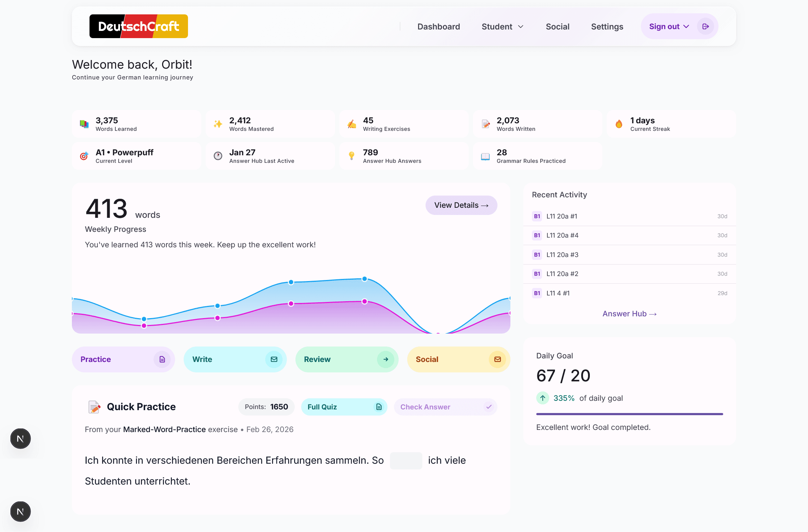This screenshot has width=808, height=532.
Task: Expand the Sign out chevron
Action: click(x=687, y=26)
